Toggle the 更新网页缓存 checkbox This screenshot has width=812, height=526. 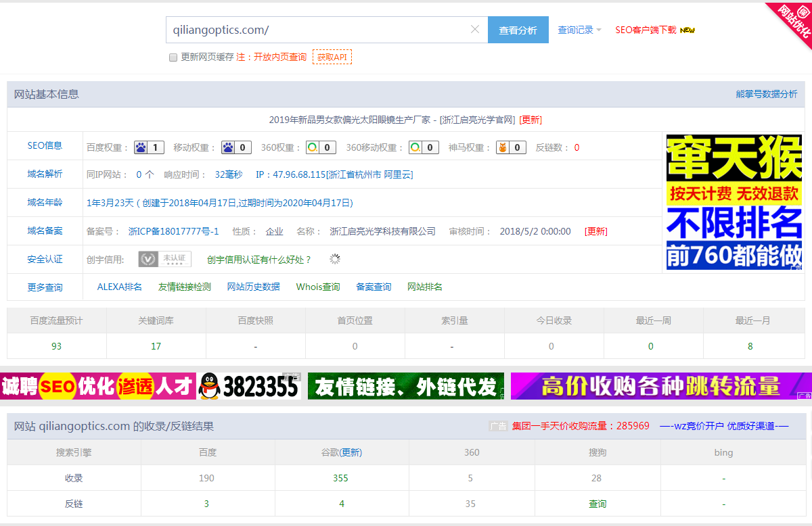click(173, 57)
